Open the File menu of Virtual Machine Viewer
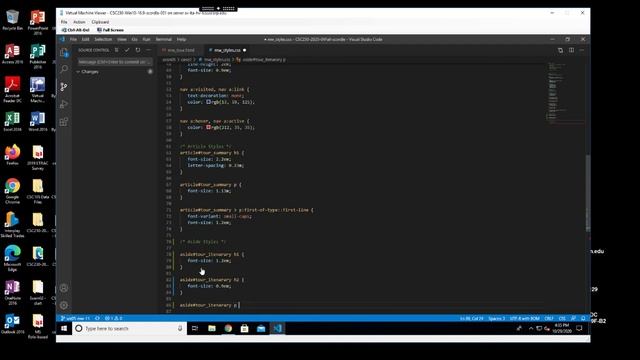Viewport: 640px width, 360px height. tap(64, 22)
